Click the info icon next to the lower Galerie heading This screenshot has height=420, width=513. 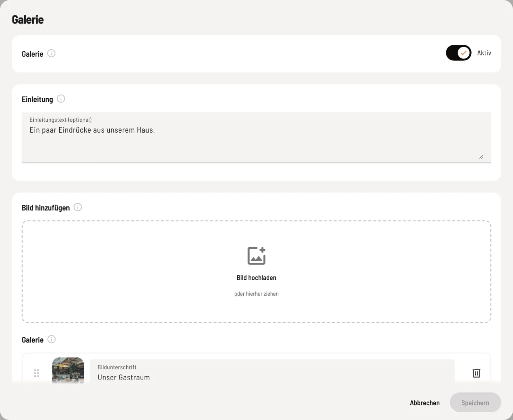[x=51, y=339]
